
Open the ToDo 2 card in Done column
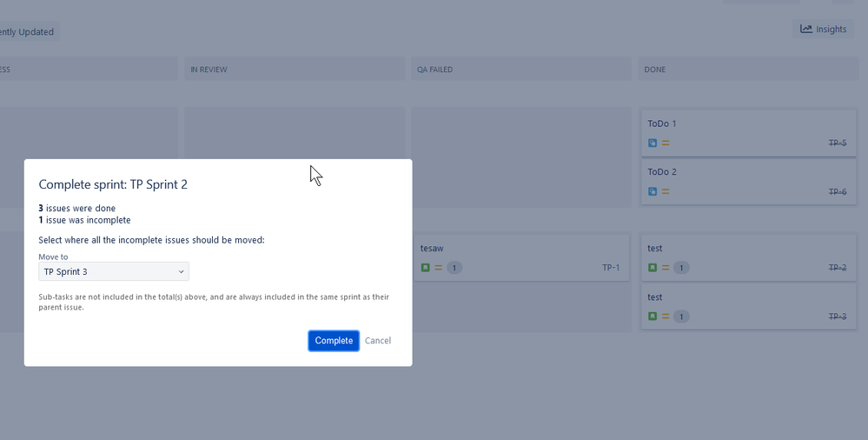coord(748,182)
